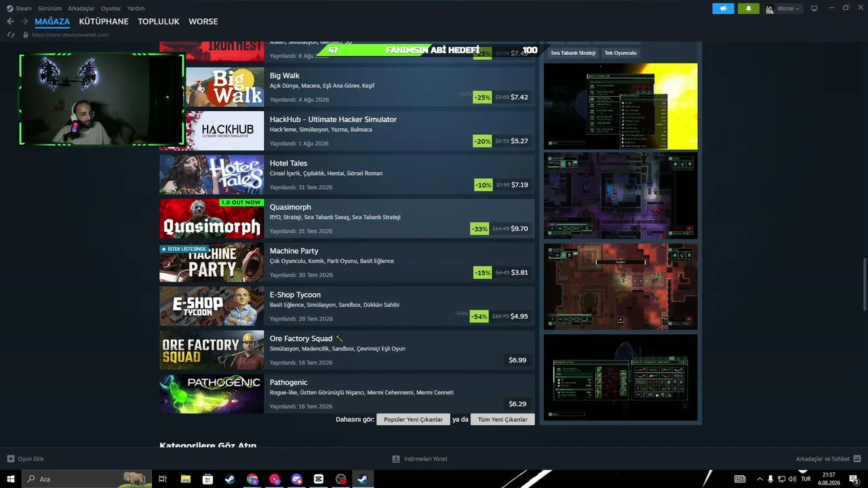Click the Oyun Ekle plus icon

click(10, 459)
